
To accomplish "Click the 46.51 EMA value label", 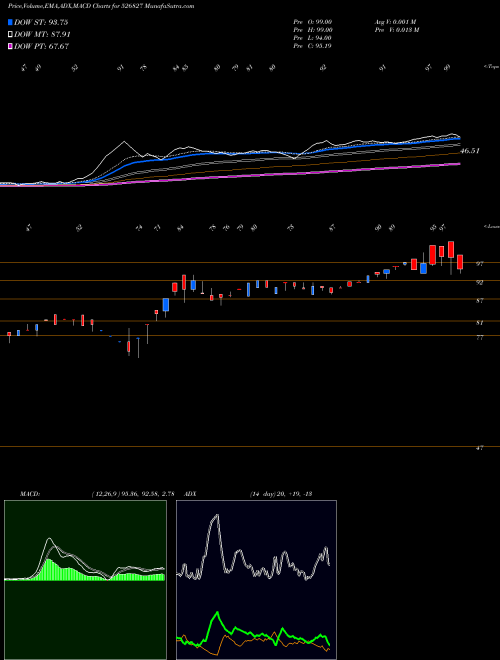I will [470, 151].
